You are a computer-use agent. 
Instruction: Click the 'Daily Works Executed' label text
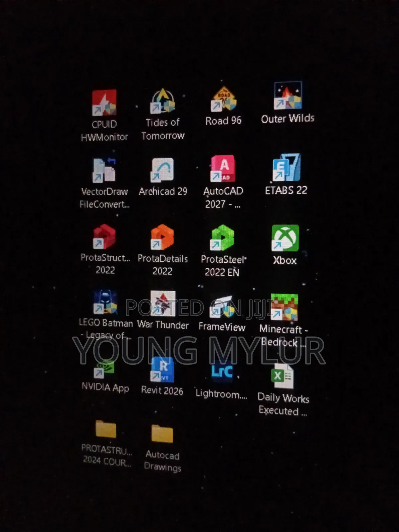coord(283,404)
